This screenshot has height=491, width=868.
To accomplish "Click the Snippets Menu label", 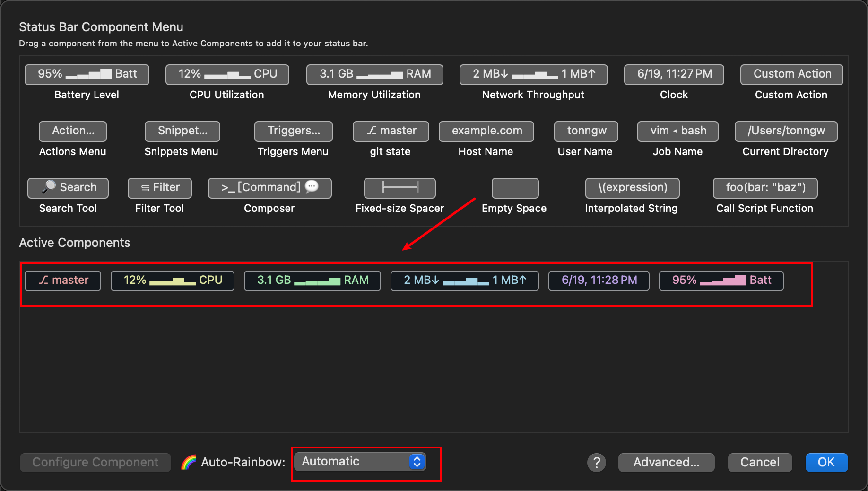I will click(182, 152).
